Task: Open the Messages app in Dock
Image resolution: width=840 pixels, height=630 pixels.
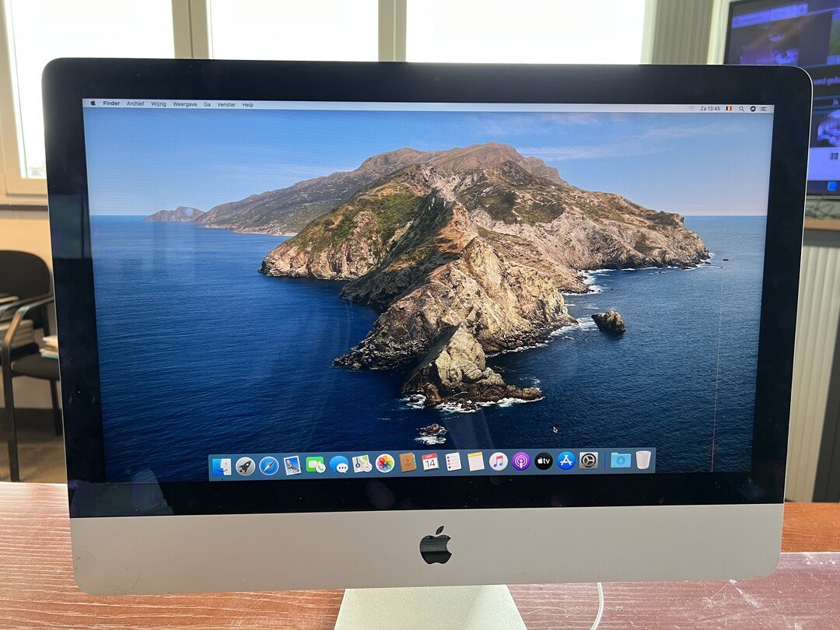Action: tap(338, 464)
